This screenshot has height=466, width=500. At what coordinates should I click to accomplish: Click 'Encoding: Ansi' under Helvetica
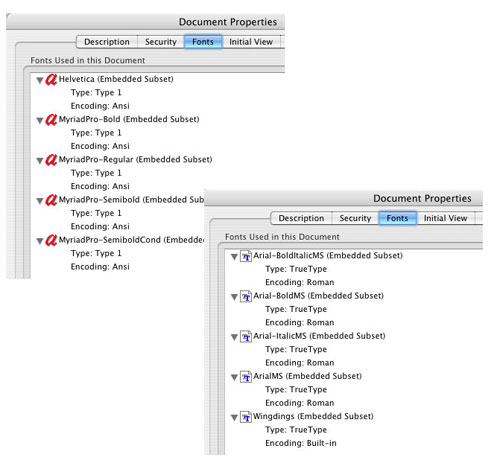[100, 106]
